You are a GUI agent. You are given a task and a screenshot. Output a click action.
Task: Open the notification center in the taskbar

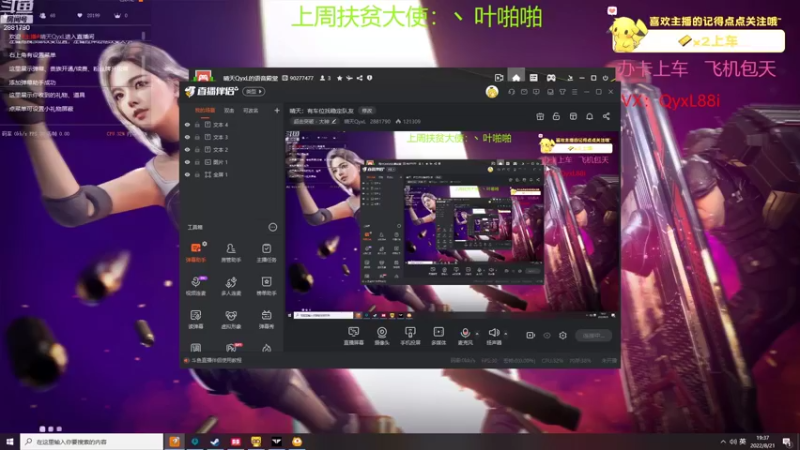coord(787,441)
